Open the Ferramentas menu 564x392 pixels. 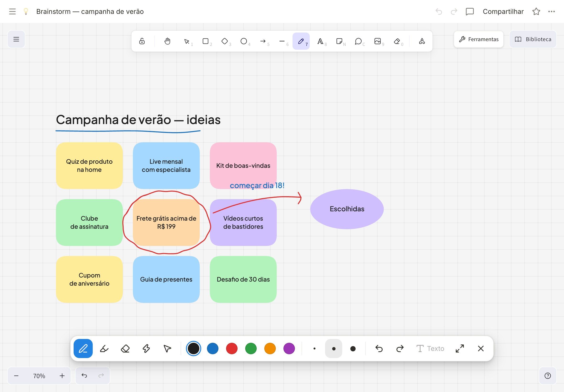(x=478, y=39)
